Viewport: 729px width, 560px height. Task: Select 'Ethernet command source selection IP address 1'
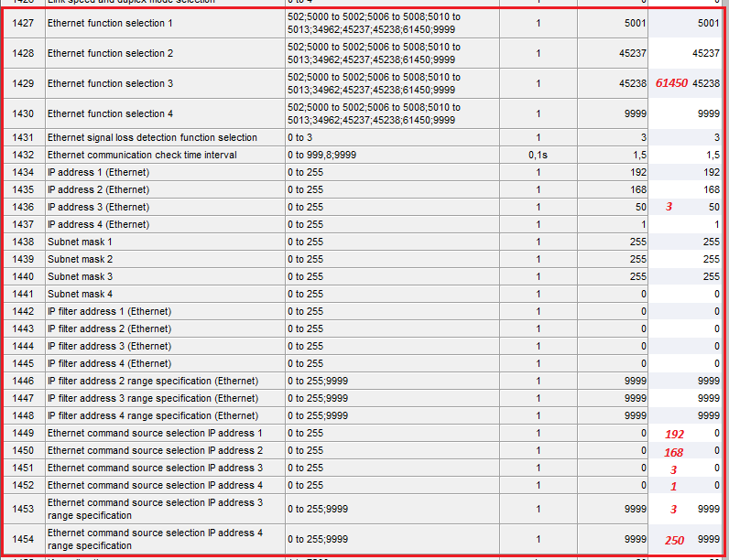tap(165, 433)
